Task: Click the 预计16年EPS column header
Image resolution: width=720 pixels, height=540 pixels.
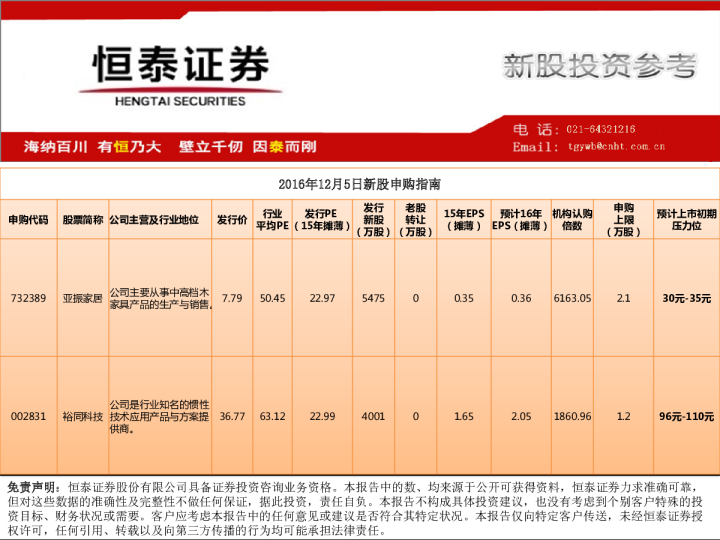Action: [521, 220]
